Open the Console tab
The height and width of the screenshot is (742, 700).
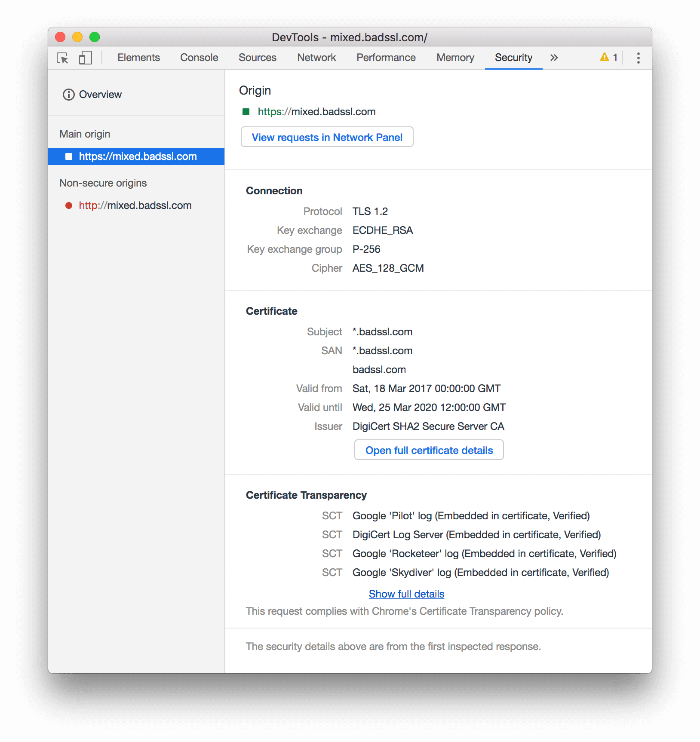coord(199,57)
